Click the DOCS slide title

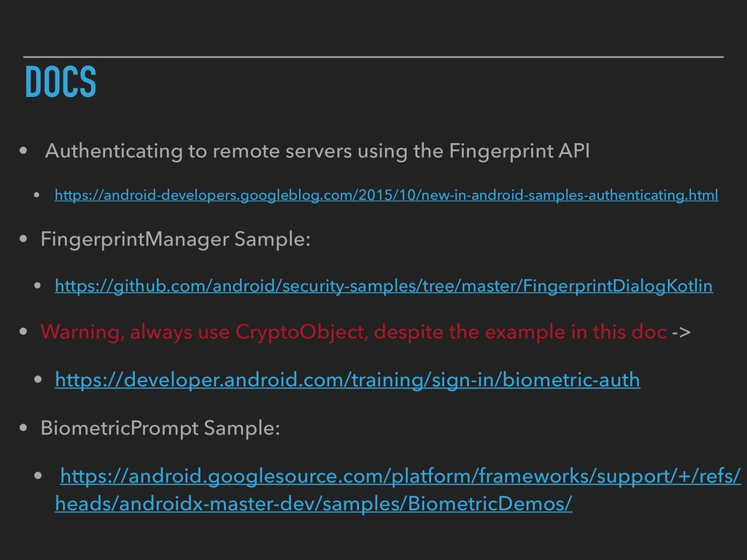(60, 82)
